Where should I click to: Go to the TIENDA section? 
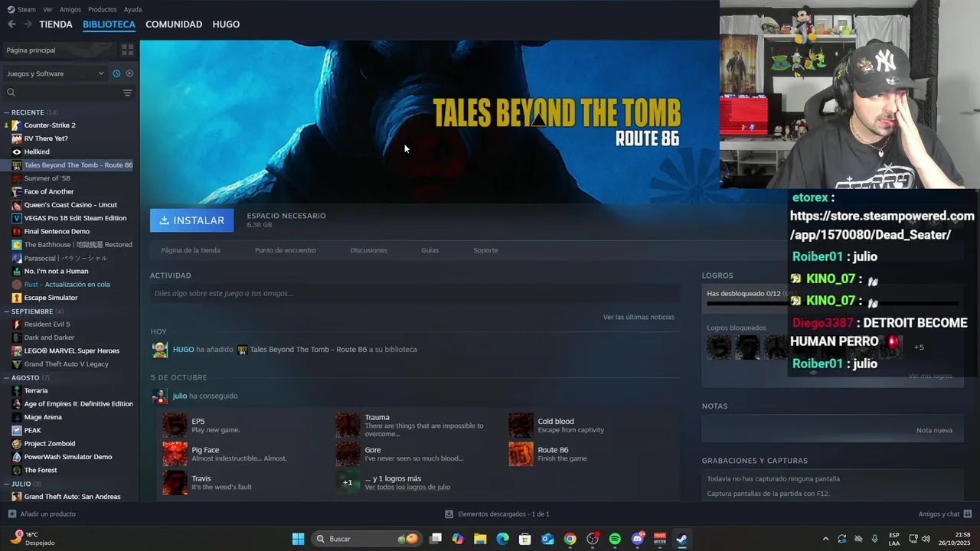coord(56,24)
